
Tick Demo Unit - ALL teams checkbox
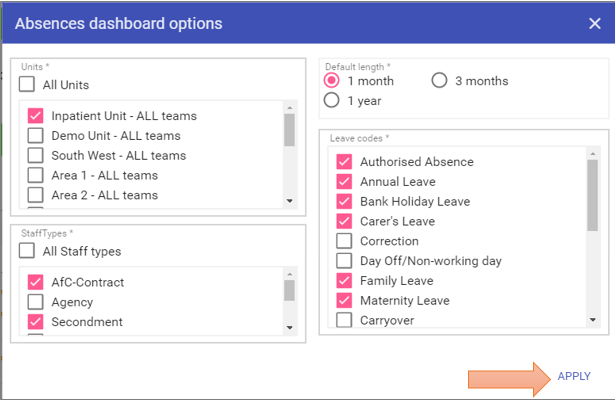tap(36, 136)
